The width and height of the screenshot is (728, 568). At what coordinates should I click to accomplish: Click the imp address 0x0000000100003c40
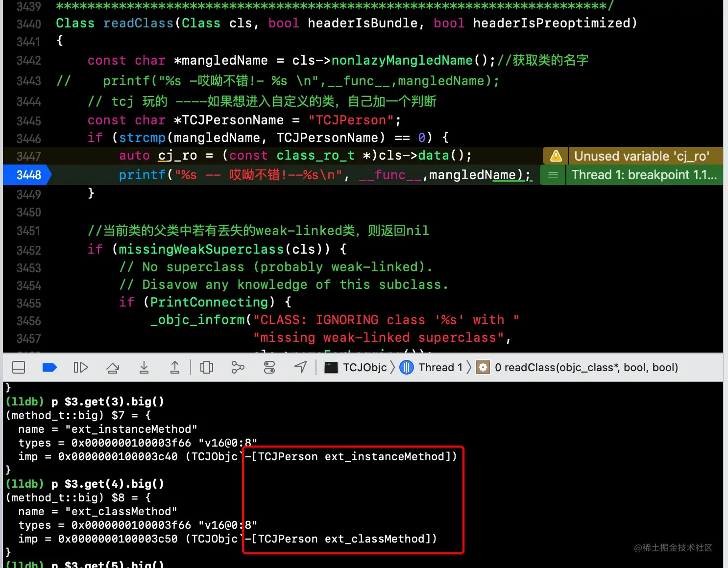118,456
